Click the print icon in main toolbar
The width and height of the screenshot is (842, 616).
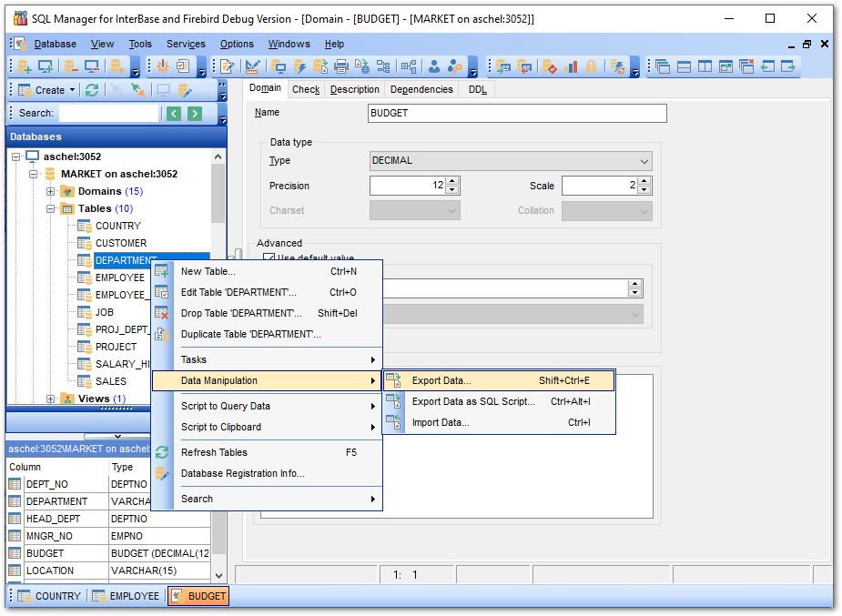pos(341,66)
